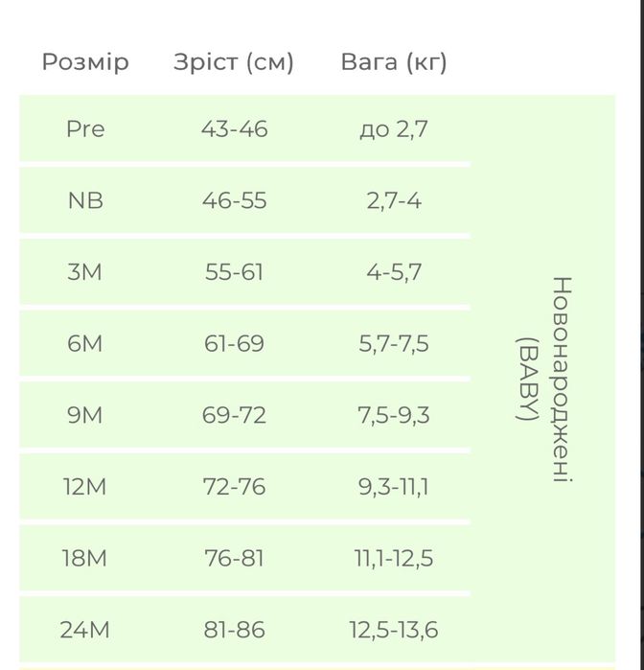The width and height of the screenshot is (644, 670).
Task: Select the 18M size cell
Action: tap(84, 558)
